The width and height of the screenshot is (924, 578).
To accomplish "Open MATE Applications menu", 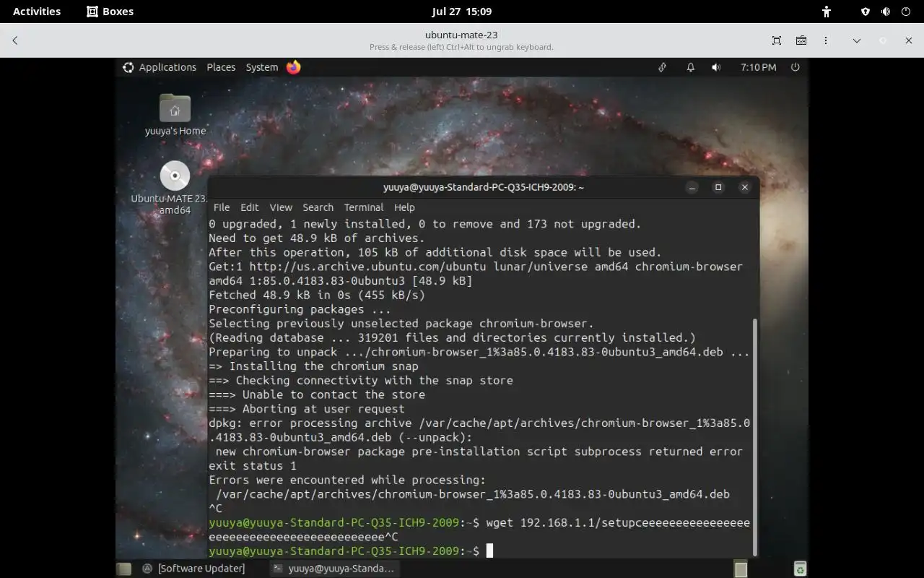I will 167,67.
